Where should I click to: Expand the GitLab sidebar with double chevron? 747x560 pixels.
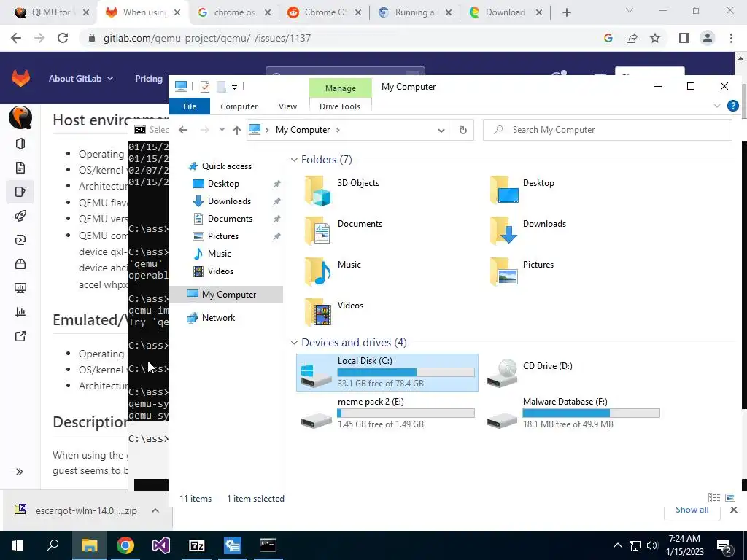coord(20,472)
